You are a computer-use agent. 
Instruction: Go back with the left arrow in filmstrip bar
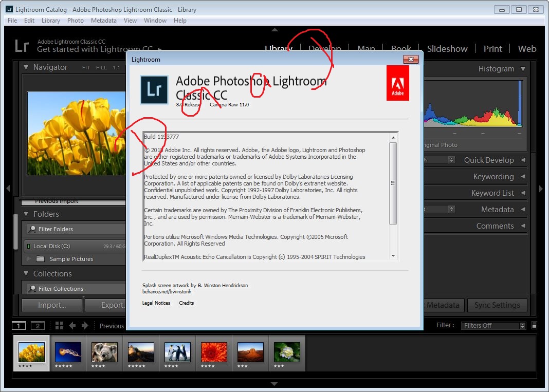(72, 326)
